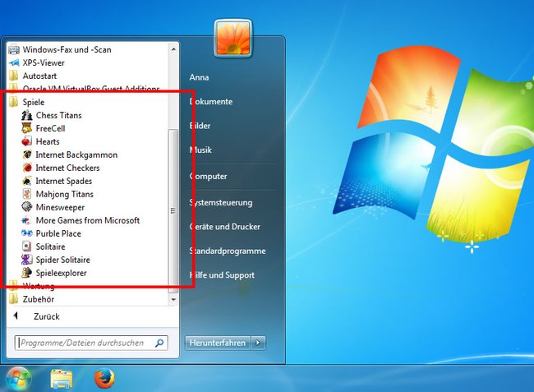
Task: Open Systemsteuerung
Action: pos(221,203)
